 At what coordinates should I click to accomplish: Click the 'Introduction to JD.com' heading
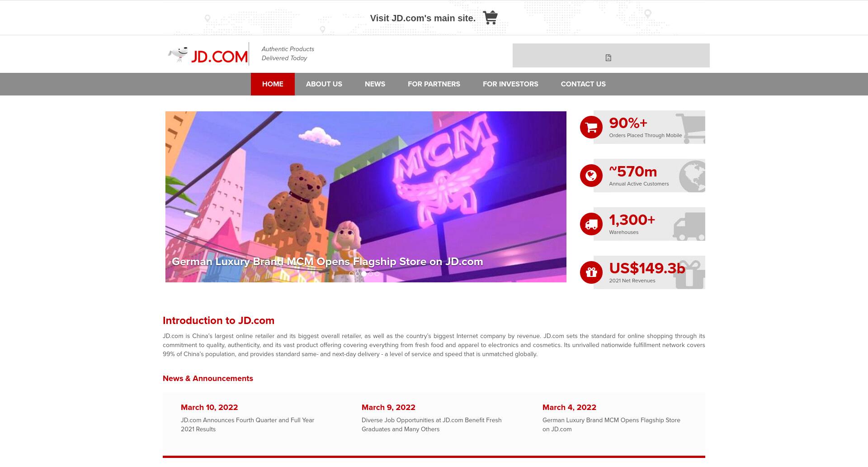(218, 320)
